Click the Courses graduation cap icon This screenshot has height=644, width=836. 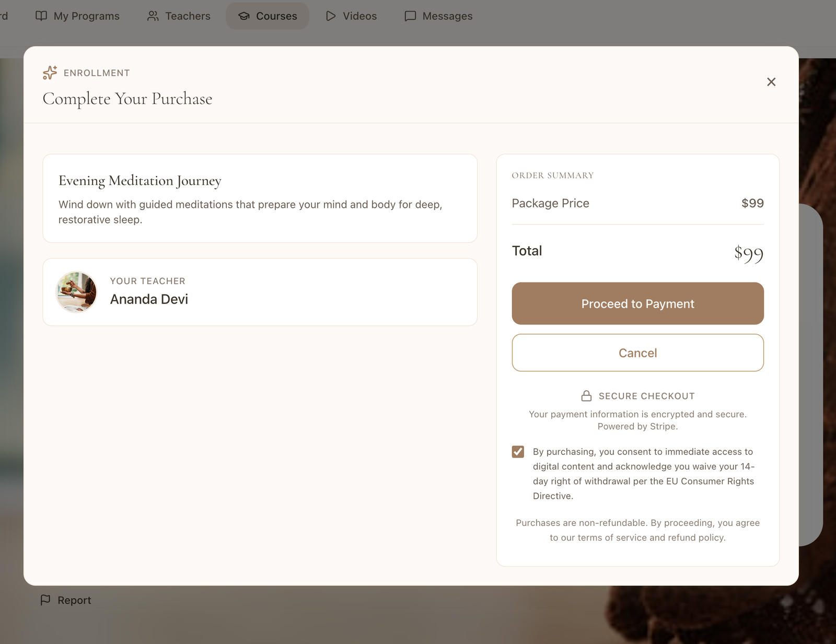(x=244, y=16)
